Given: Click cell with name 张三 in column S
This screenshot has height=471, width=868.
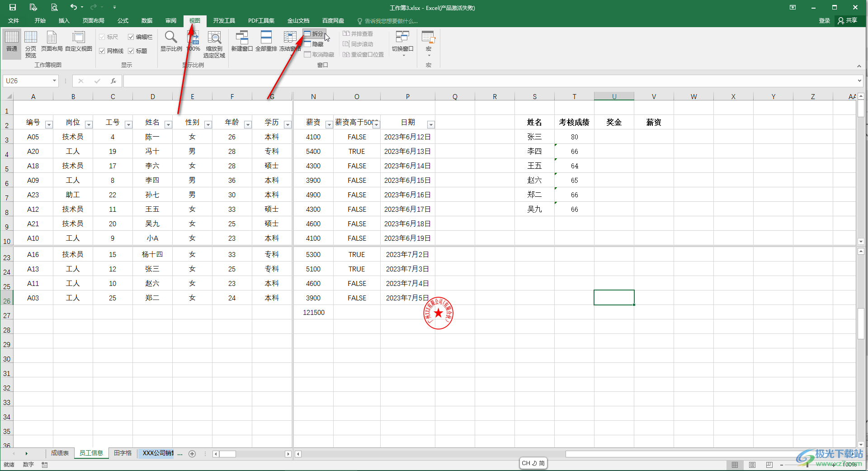Looking at the screenshot, I should [534, 137].
